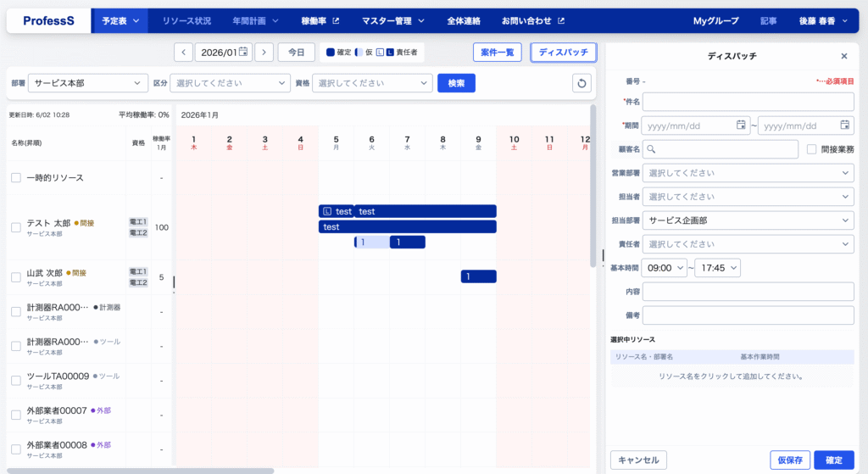Click the 仮保存 button
The image size is (868, 474).
(790, 460)
